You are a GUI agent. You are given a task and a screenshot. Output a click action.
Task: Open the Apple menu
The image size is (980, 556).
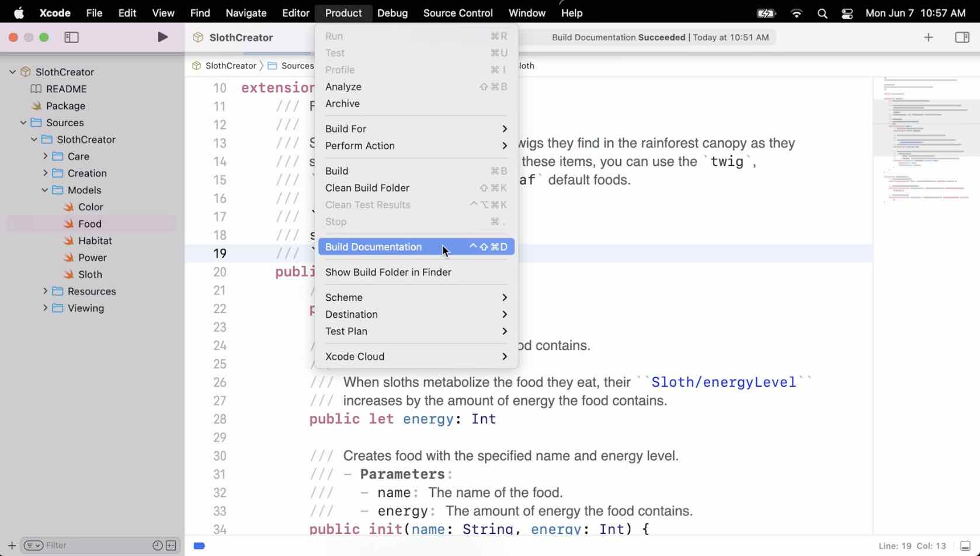coord(19,13)
